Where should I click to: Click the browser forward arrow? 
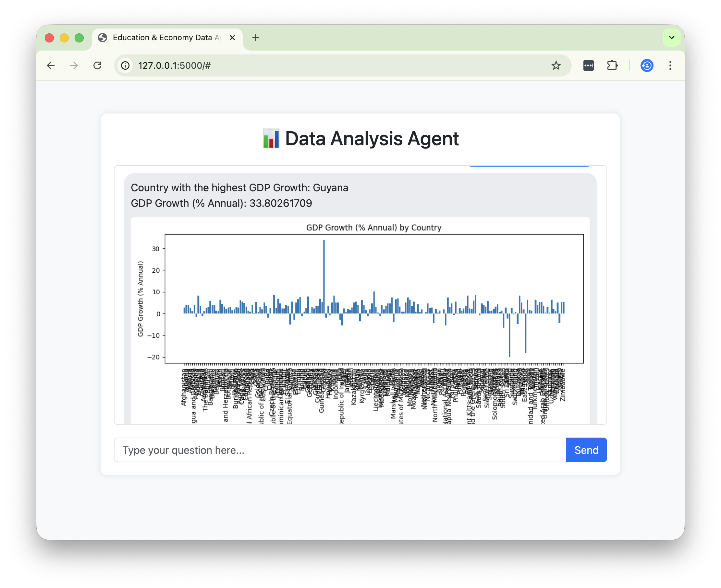click(x=74, y=65)
